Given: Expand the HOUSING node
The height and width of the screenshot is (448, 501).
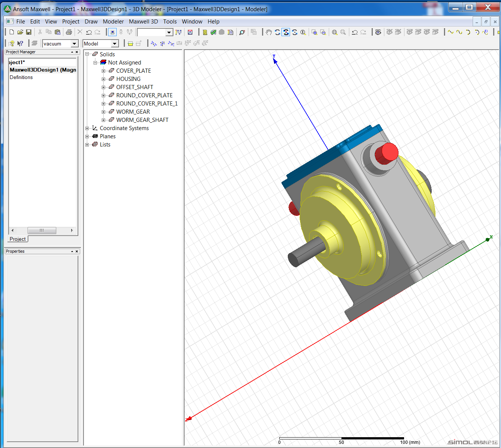Looking at the screenshot, I should (104, 79).
